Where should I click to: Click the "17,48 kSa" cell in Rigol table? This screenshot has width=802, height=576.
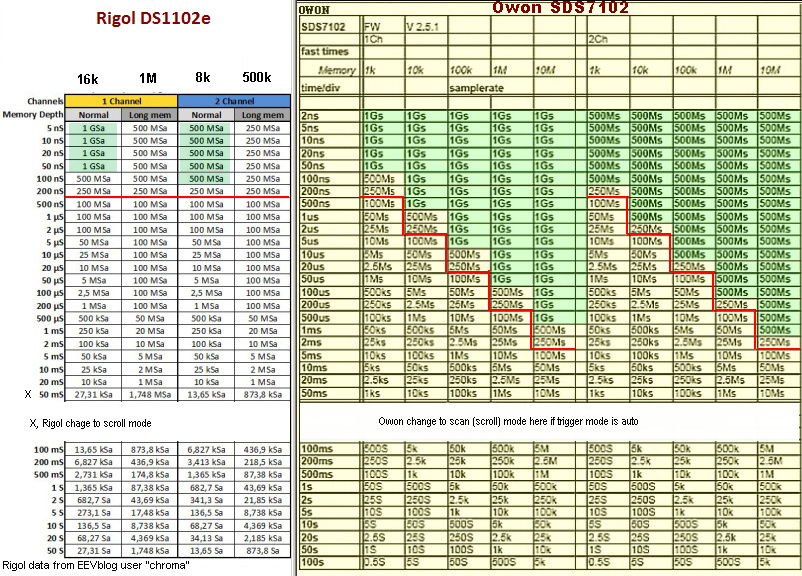point(150,513)
